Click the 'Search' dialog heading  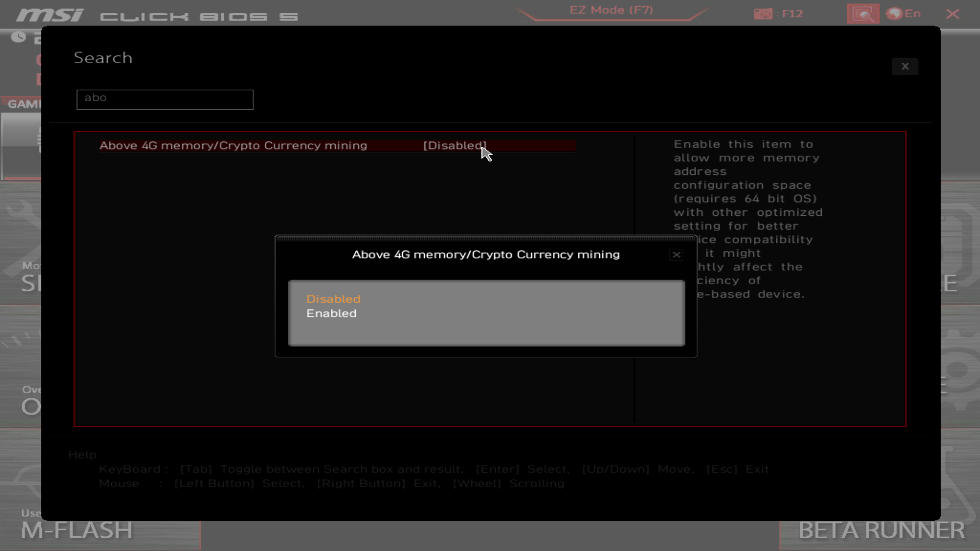point(103,58)
